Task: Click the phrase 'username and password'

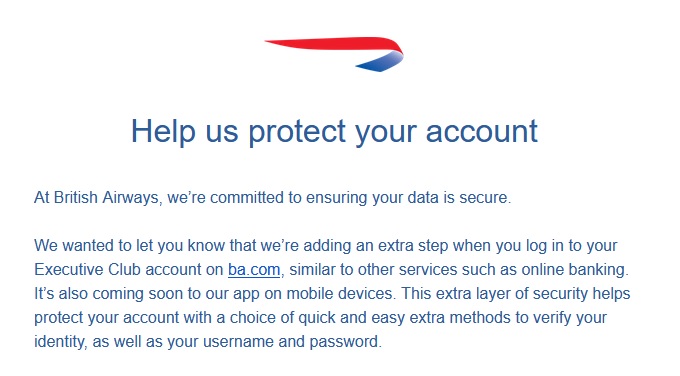Action: [290, 342]
